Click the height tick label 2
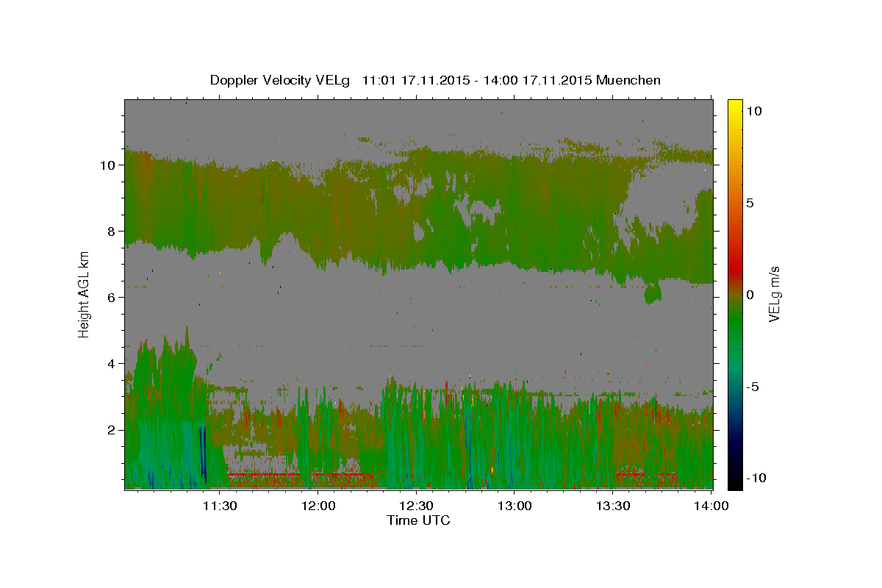Screen dimensions: 882x588 pyautogui.click(x=112, y=430)
